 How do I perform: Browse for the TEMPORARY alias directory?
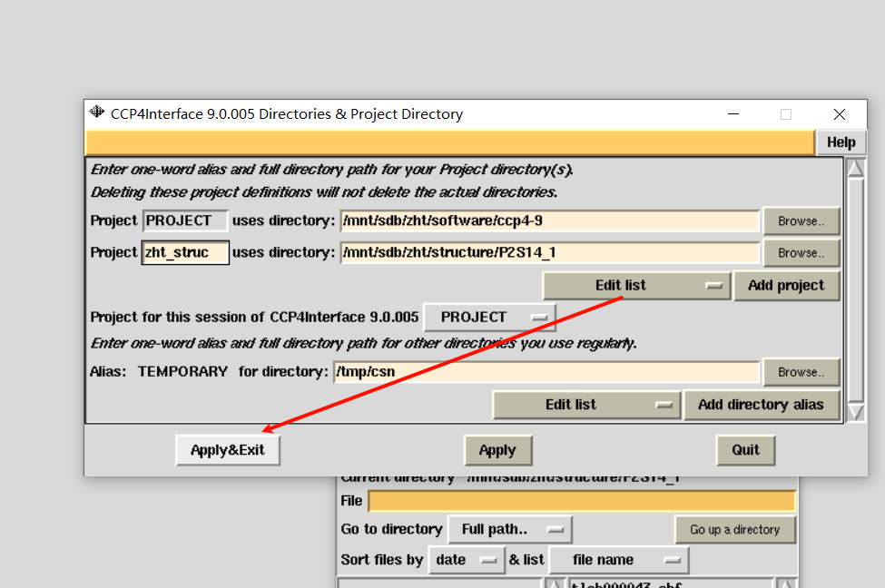tap(801, 372)
